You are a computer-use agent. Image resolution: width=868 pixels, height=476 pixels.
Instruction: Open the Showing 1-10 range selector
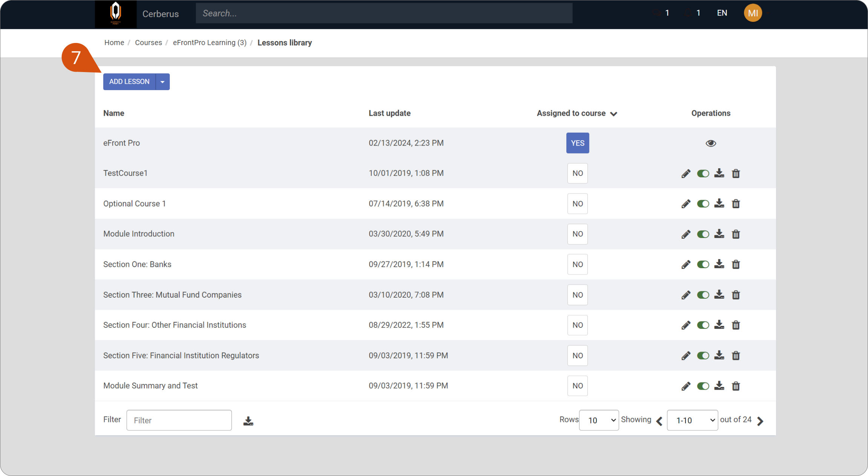point(692,420)
